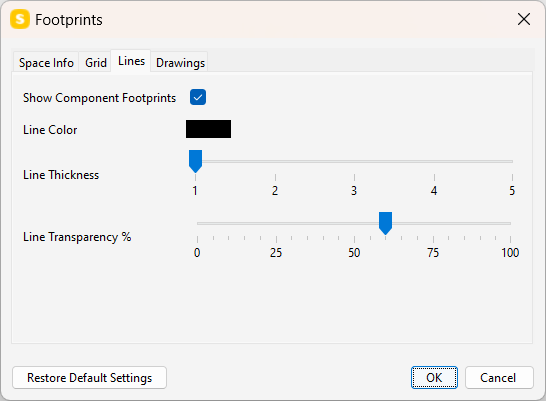Select the Lines tab

[x=131, y=61]
